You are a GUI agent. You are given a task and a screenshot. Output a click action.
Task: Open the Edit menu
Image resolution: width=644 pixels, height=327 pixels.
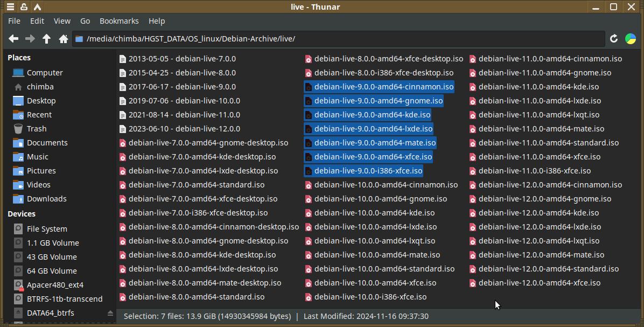[x=37, y=21]
